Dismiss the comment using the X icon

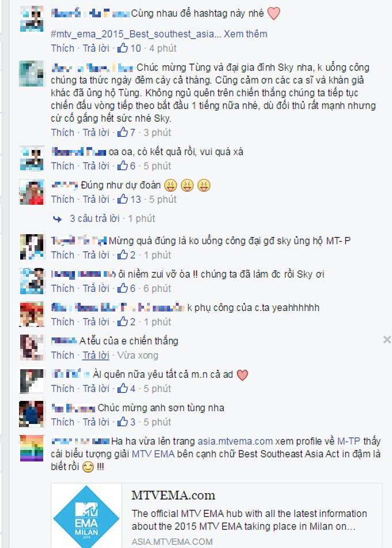pyautogui.click(x=387, y=339)
